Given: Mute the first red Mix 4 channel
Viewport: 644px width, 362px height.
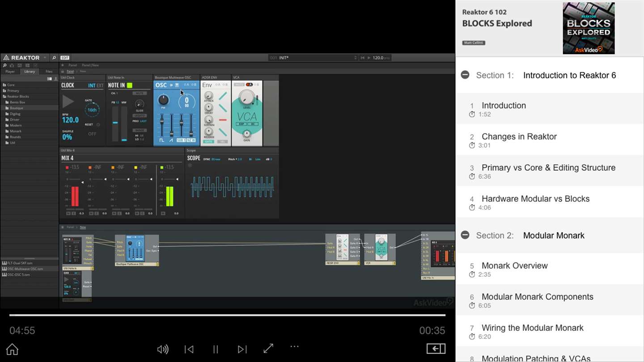Looking at the screenshot, I should [68, 213].
